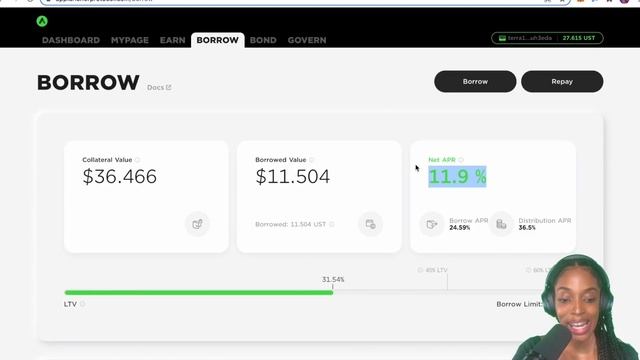Click the Borrow Limit label

pos(519,304)
